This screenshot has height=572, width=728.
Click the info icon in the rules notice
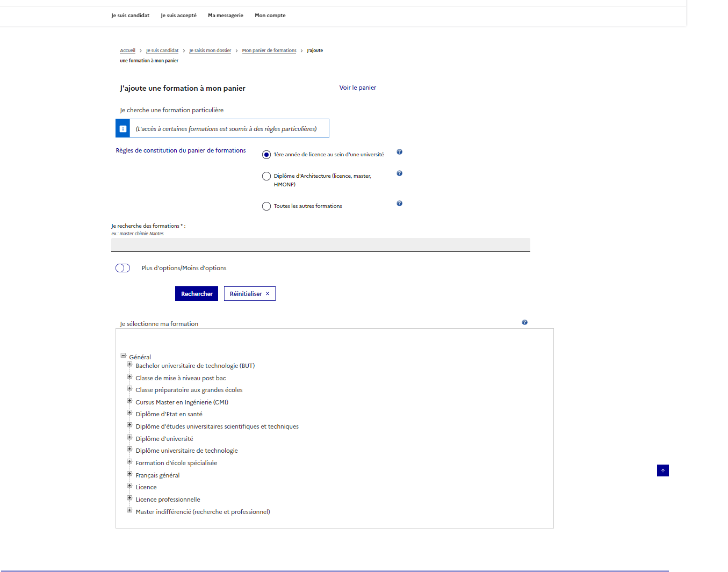[122, 129]
